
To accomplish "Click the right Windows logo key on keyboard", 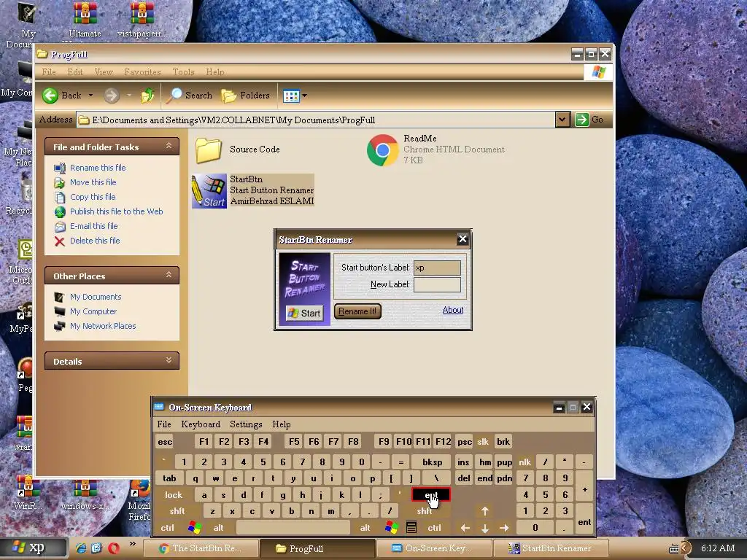I will [x=392, y=528].
